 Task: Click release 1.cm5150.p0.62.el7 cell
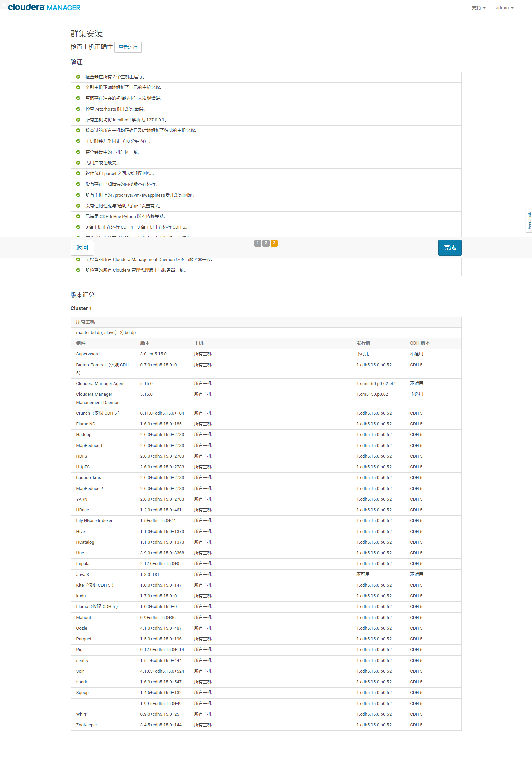pos(376,384)
